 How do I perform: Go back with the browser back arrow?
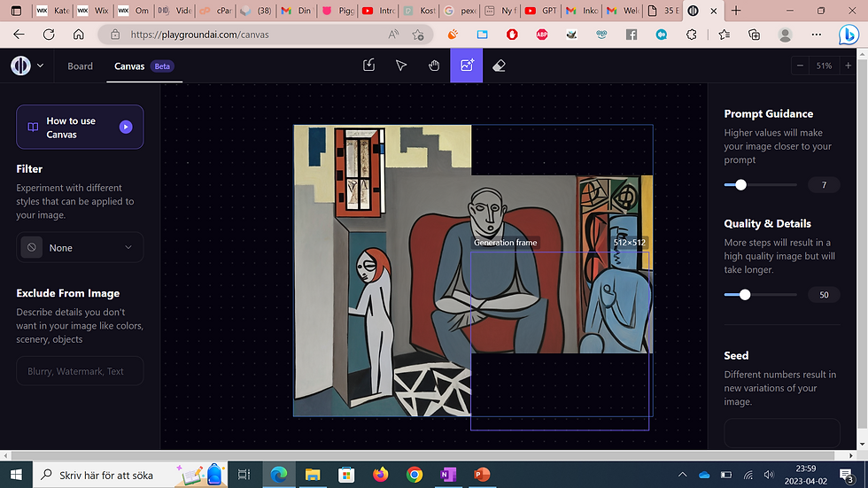point(19,35)
